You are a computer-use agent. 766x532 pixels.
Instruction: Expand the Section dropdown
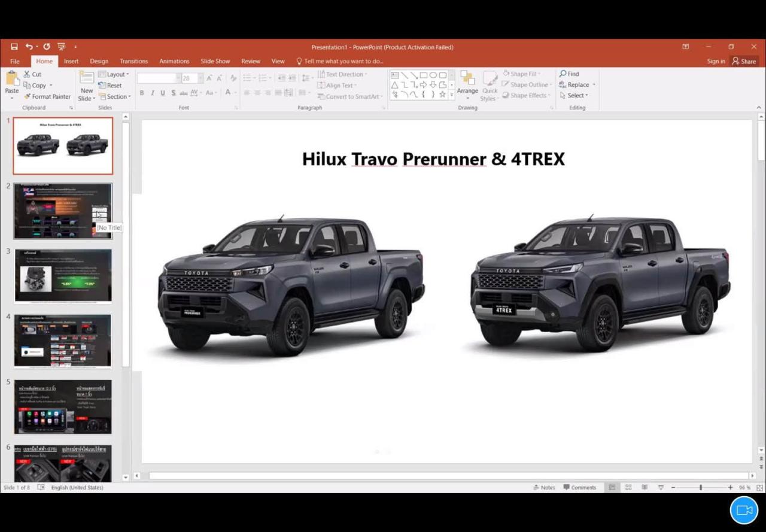115,96
